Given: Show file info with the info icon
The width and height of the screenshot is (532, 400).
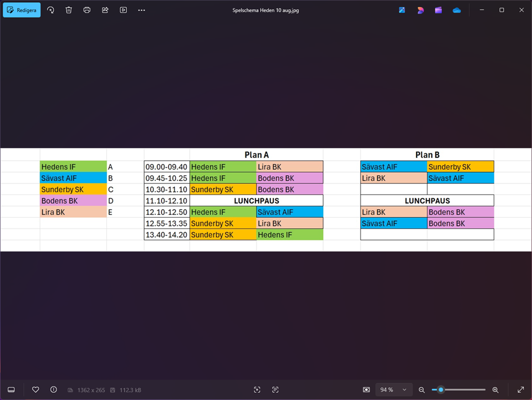Looking at the screenshot, I should pyautogui.click(x=54, y=389).
